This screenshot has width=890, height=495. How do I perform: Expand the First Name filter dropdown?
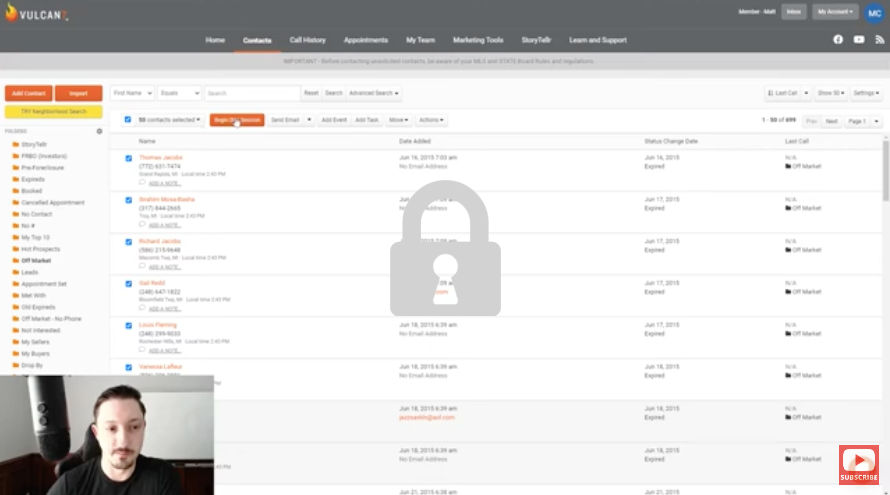pos(132,93)
